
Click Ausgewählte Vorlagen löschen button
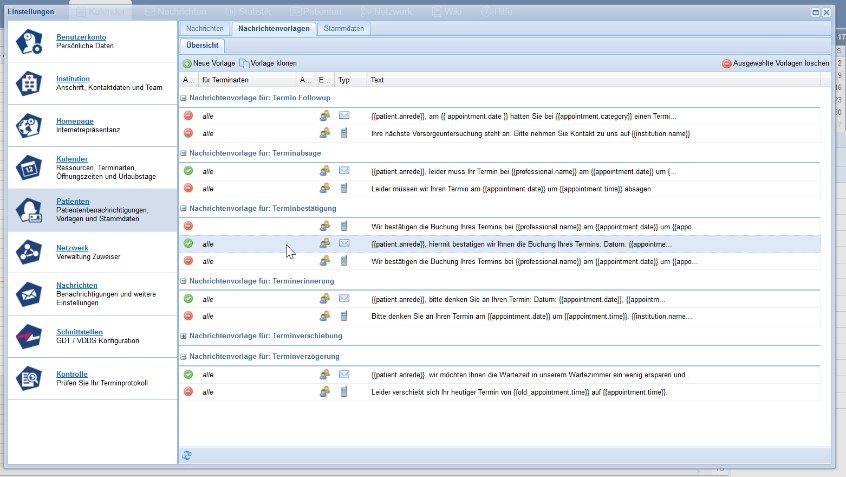(x=775, y=63)
